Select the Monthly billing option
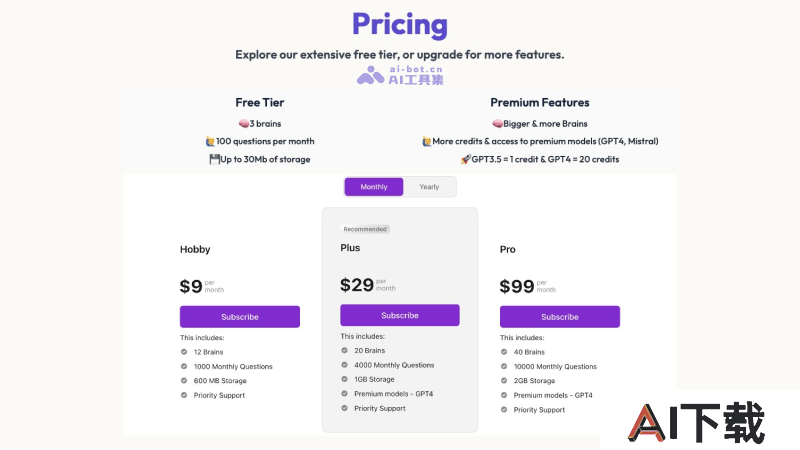Viewport: 800px width, 450px height. coord(374,187)
